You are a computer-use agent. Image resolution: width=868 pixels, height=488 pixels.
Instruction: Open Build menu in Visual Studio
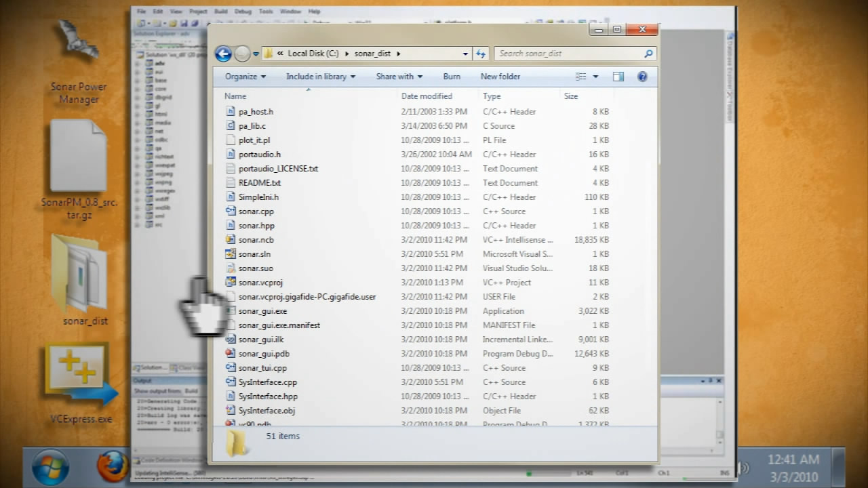click(221, 12)
